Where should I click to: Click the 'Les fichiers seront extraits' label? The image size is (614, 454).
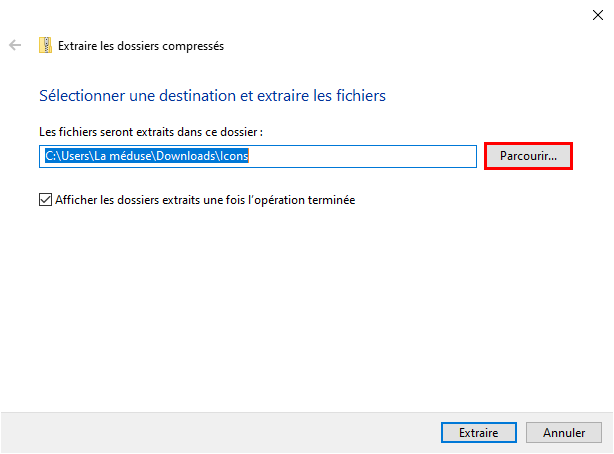(x=151, y=132)
